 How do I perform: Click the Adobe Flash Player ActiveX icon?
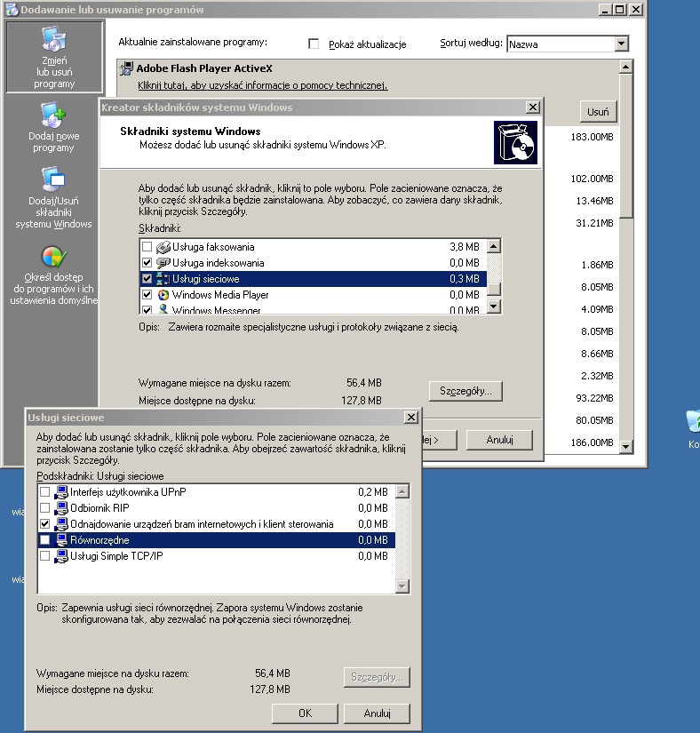pos(126,68)
